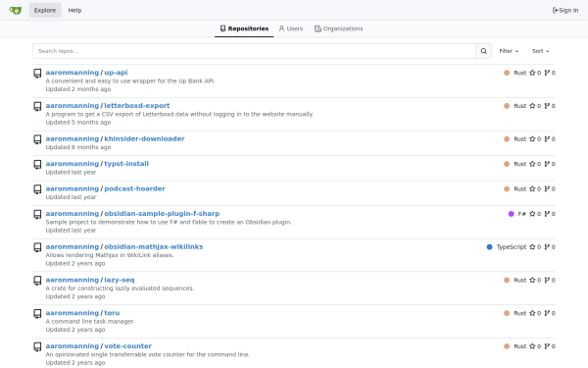Viewport: 588px width, 368px height.
Task: Click the fork icon in lazy-seq row
Action: pyautogui.click(x=547, y=280)
